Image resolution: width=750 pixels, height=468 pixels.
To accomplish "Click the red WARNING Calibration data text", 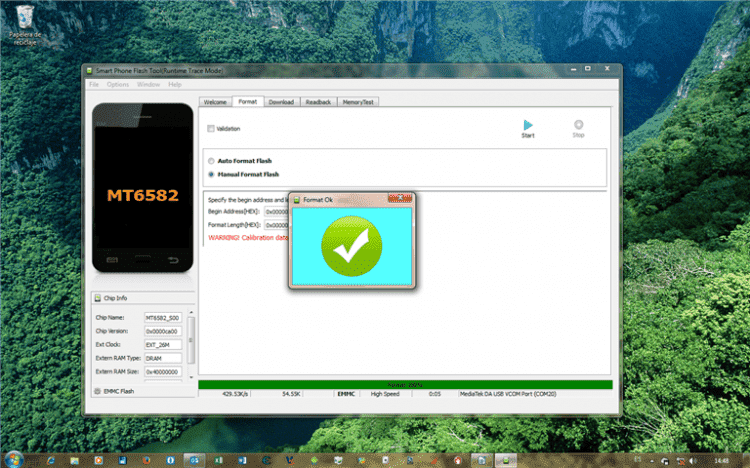I will point(248,238).
